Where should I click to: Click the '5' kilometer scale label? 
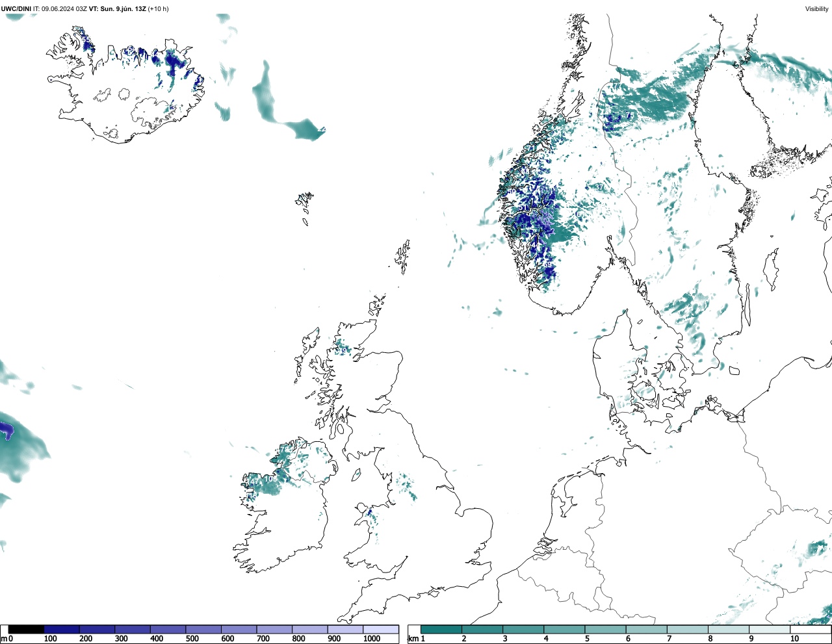[x=587, y=639]
